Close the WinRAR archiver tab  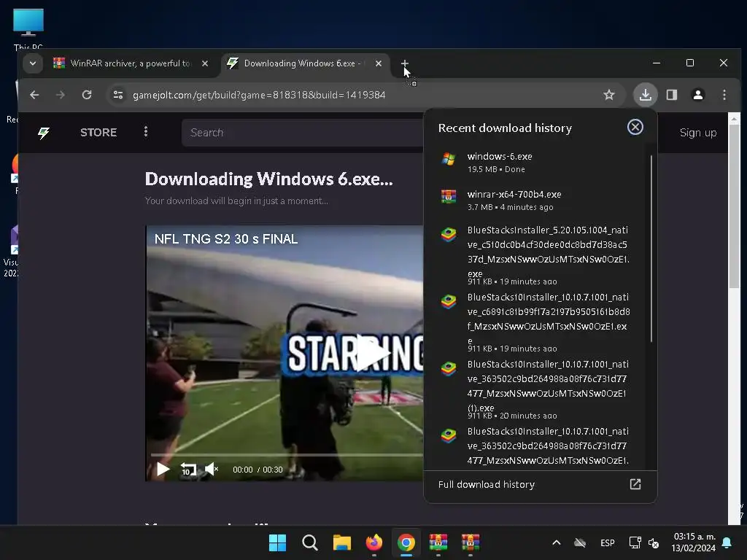click(205, 63)
